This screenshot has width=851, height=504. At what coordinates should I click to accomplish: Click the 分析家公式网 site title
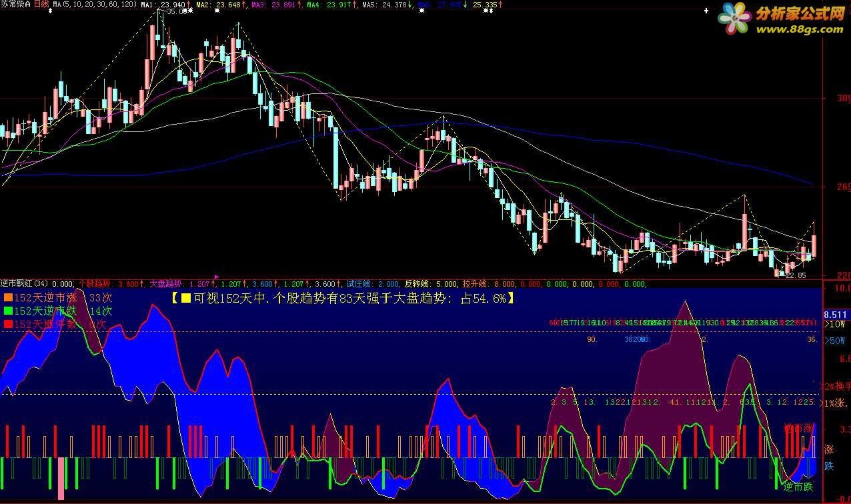[800, 13]
